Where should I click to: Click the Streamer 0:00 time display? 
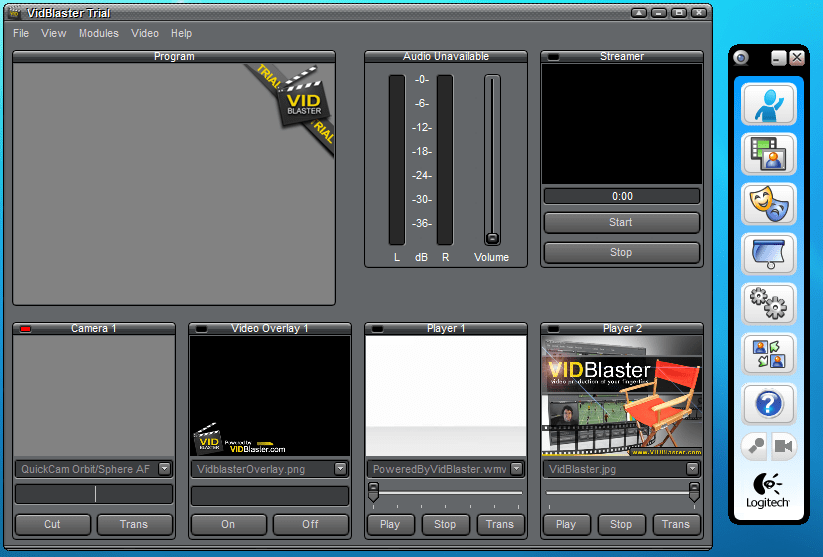pyautogui.click(x=622, y=196)
